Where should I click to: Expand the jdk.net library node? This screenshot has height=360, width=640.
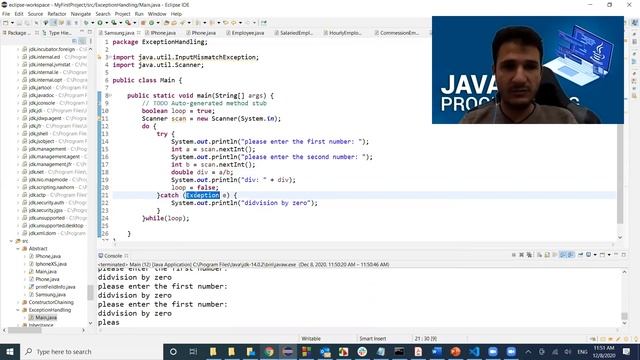click(18, 172)
